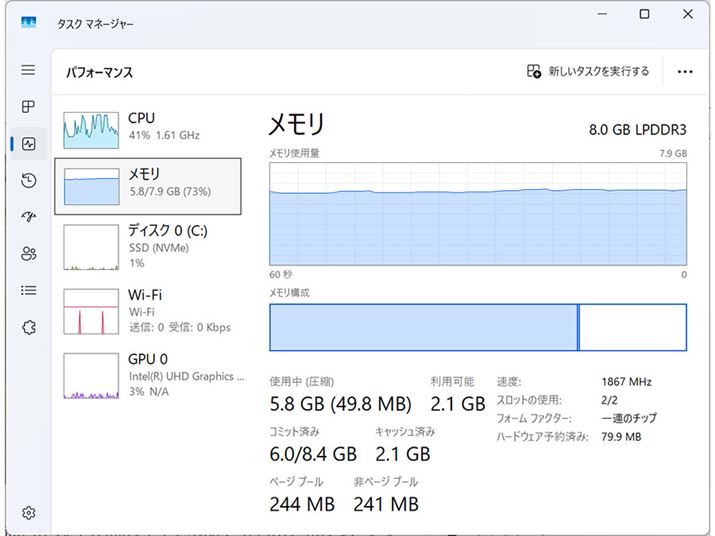Click the 送信: 0 受信: 0 Kbps reading

180,327
